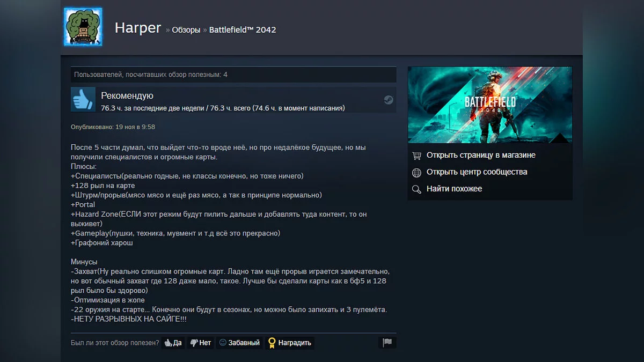
Task: Open Harper's profile avatar
Action: coord(83,26)
